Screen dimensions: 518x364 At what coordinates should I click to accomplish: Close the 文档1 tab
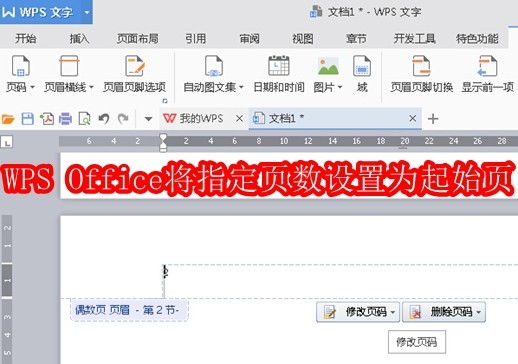[413, 118]
